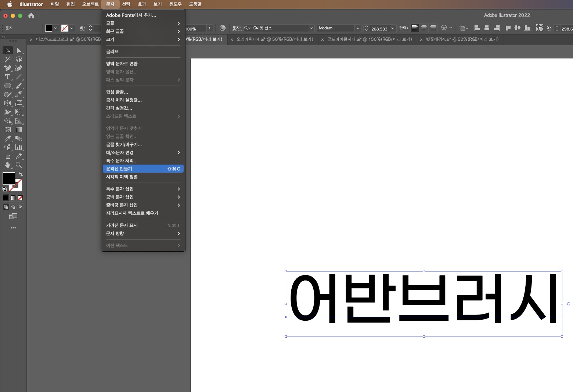Click the Home icon in the top bar
Screen dimensions: 573x392
[31, 15]
